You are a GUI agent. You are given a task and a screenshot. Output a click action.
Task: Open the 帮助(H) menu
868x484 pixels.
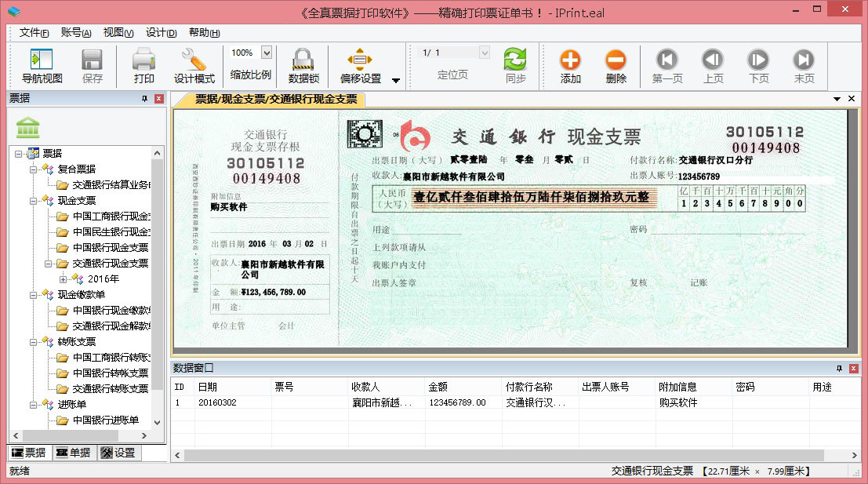coord(205,33)
